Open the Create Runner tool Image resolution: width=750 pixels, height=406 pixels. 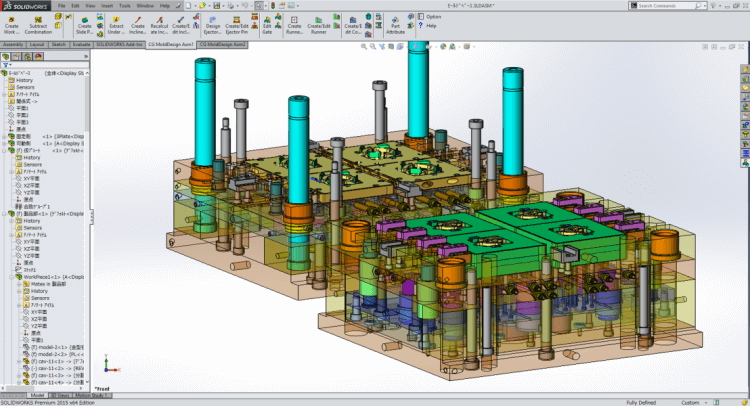pyautogui.click(x=295, y=26)
